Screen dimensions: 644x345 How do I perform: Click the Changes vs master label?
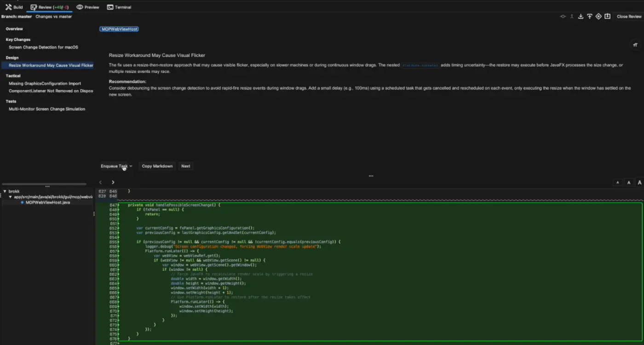pyautogui.click(x=54, y=17)
